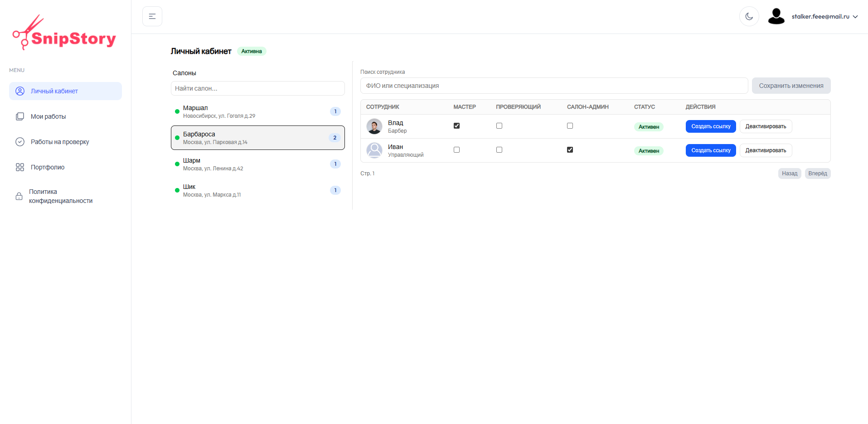Click employee count badge for Маршал
The image size is (868, 424).
(x=335, y=111)
